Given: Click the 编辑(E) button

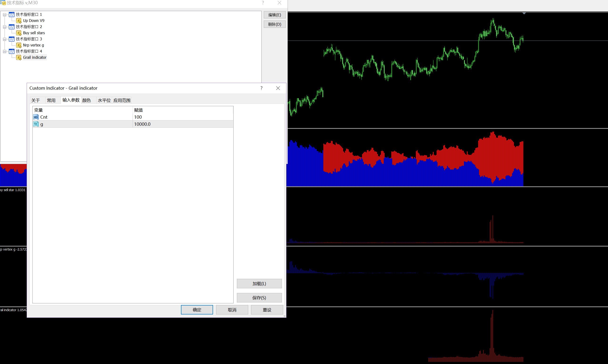Looking at the screenshot, I should click(274, 15).
